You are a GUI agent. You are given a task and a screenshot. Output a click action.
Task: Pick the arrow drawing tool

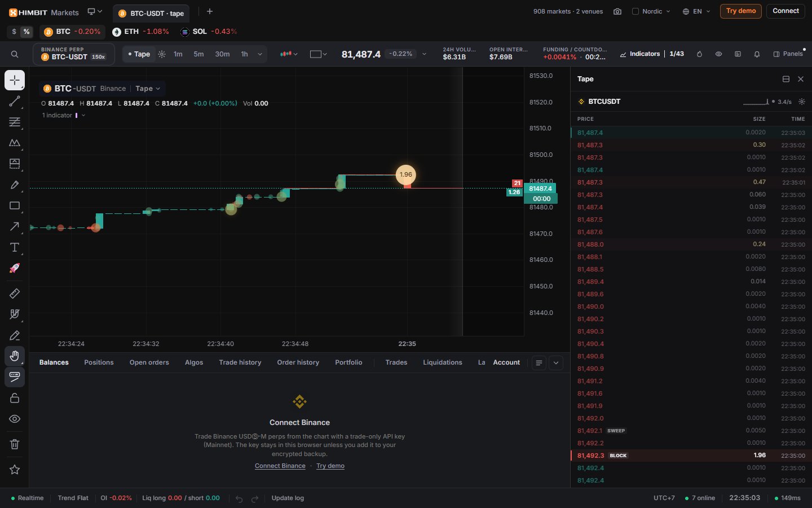[15, 226]
